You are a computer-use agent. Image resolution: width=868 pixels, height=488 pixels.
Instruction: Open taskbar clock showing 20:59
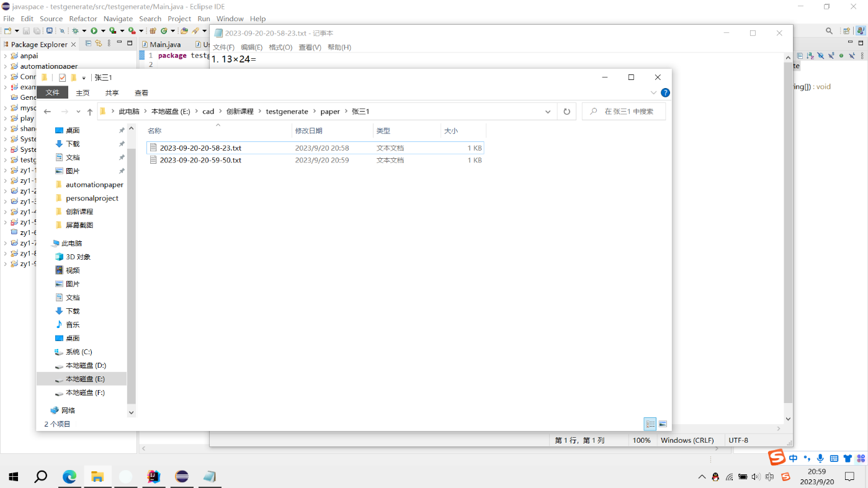[817, 477]
